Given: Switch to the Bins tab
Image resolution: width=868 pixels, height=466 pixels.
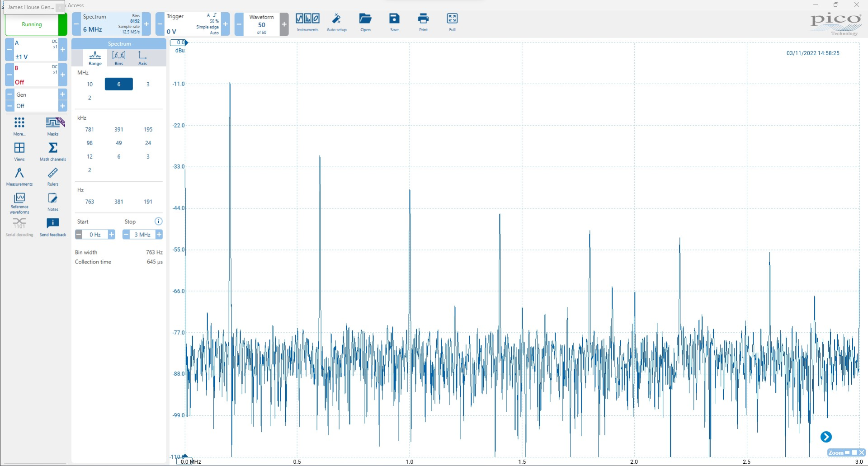Looking at the screenshot, I should [119, 57].
